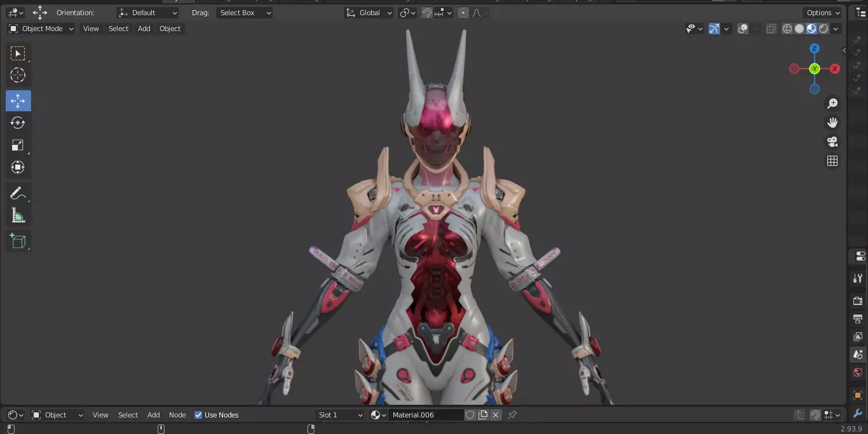
Task: Open Orientation Default dropdown
Action: pos(148,13)
